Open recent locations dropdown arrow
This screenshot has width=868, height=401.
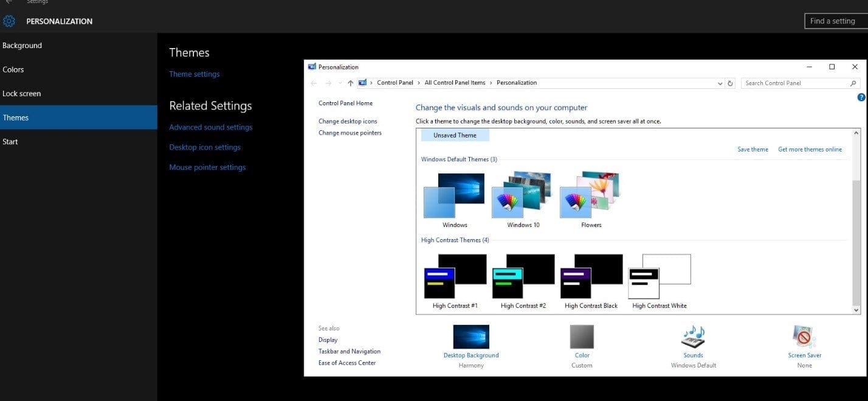[x=340, y=83]
